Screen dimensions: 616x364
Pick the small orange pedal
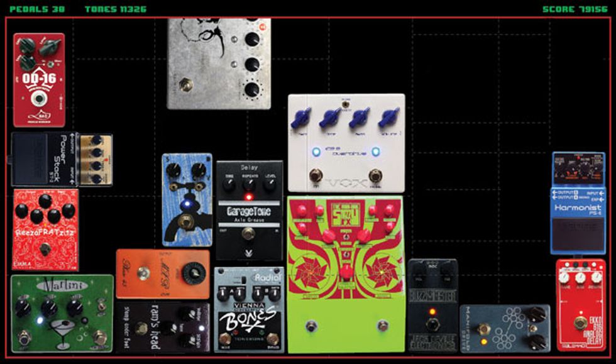tap(162, 273)
